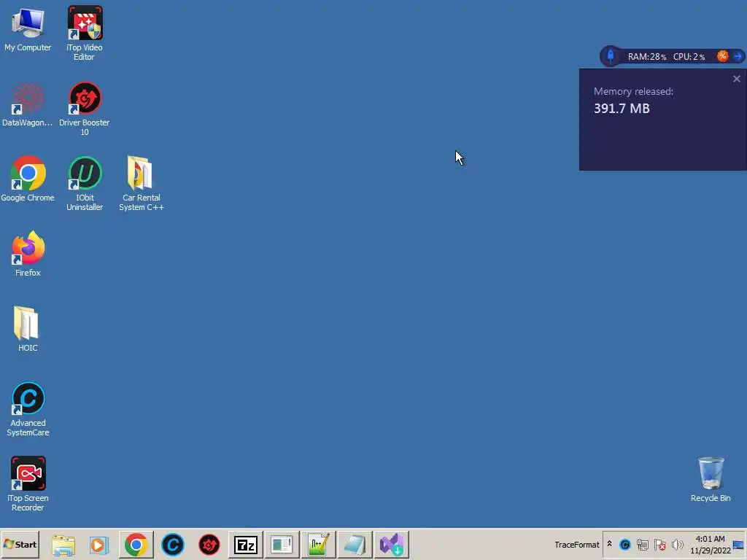Open Windows Media Player taskbar icon
Screen dimensions: 747x560
(x=99, y=545)
